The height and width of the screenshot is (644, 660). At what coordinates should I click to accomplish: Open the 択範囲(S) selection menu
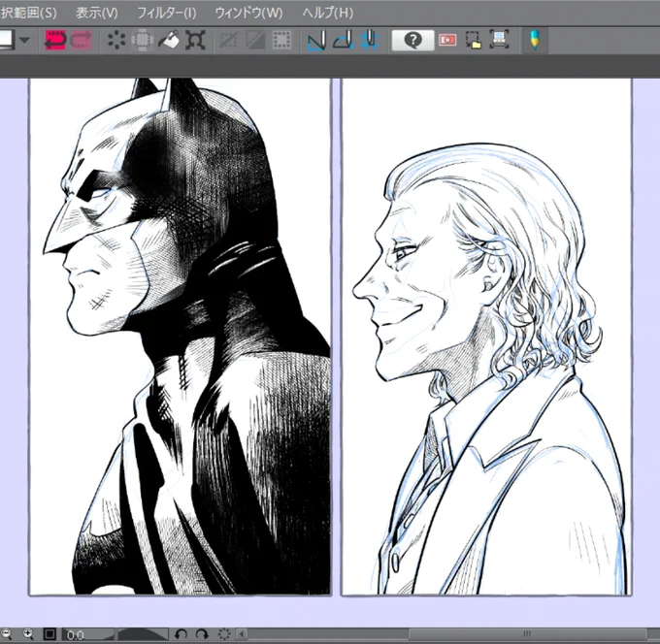[28, 13]
